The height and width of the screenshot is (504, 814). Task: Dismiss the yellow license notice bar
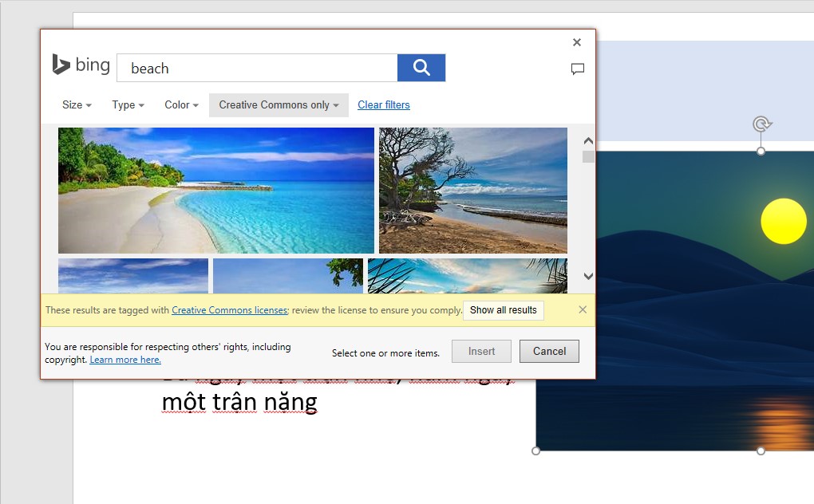click(x=583, y=309)
